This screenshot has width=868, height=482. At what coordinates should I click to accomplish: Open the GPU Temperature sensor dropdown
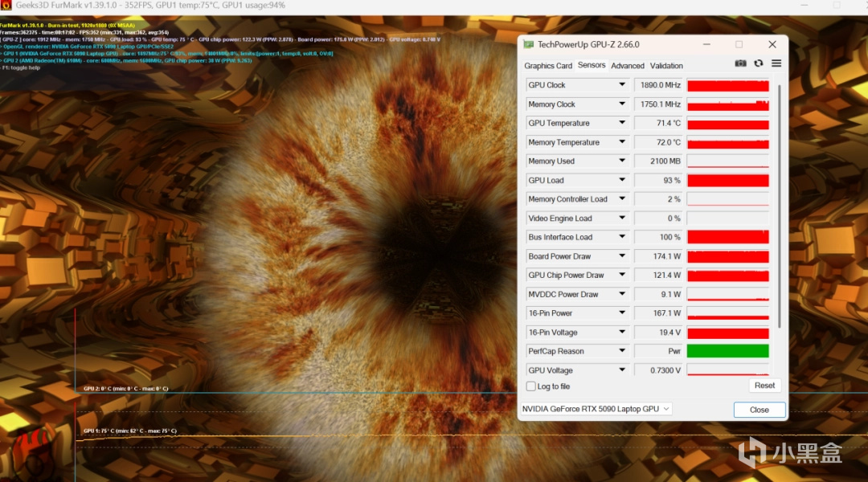[621, 123]
